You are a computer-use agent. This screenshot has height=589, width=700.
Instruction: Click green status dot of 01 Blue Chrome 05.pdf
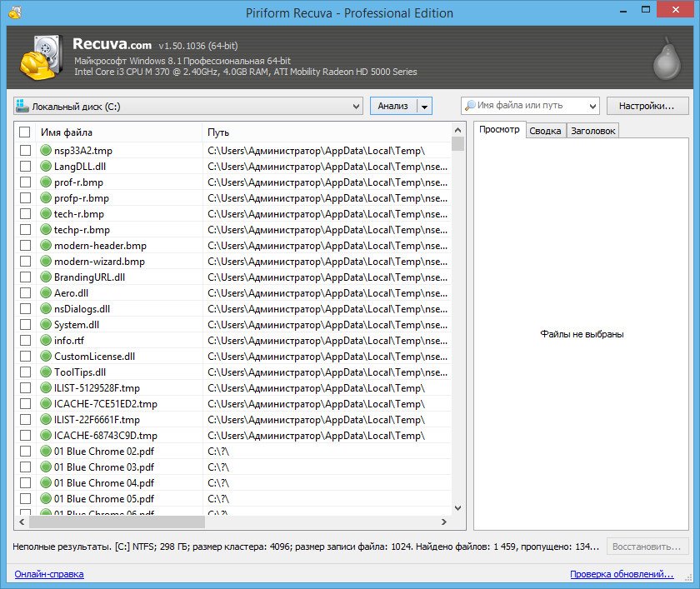point(46,498)
